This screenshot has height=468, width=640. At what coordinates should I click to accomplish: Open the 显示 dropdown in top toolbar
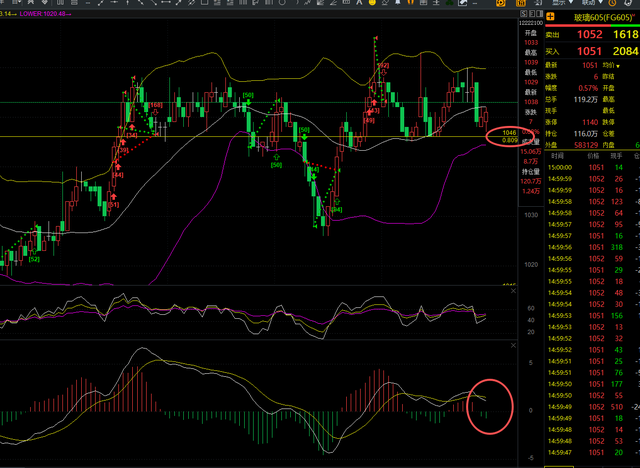562,2
